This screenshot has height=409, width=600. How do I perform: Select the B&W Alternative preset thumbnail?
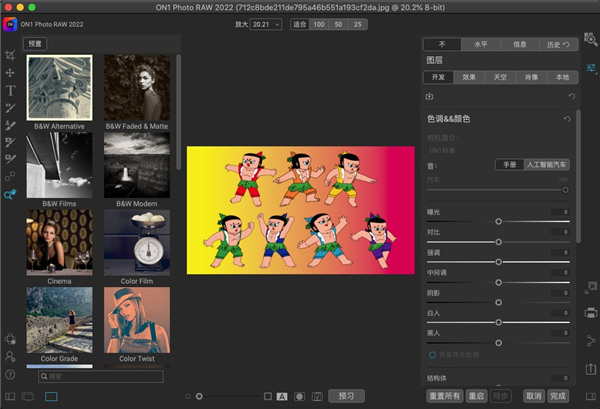[x=59, y=88]
